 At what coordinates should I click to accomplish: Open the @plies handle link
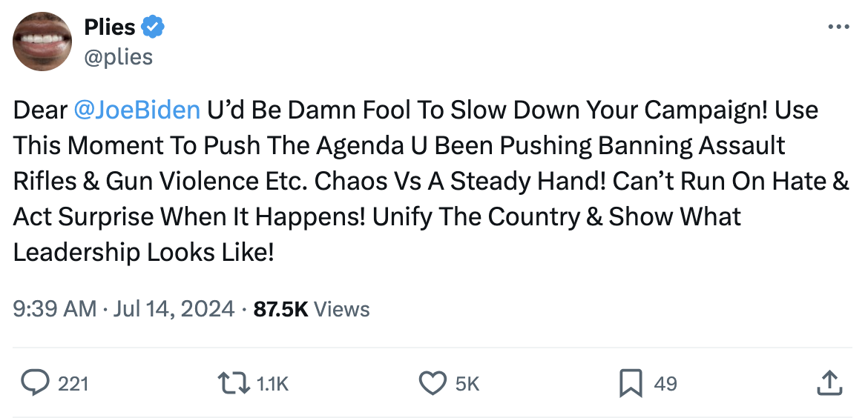[119, 57]
